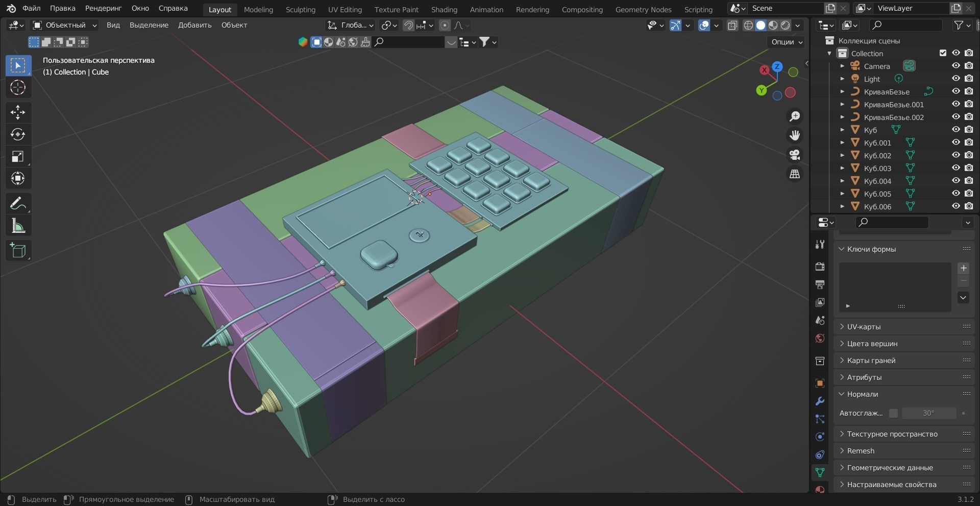
Task: Add a shape key with plus button
Action: tap(963, 268)
